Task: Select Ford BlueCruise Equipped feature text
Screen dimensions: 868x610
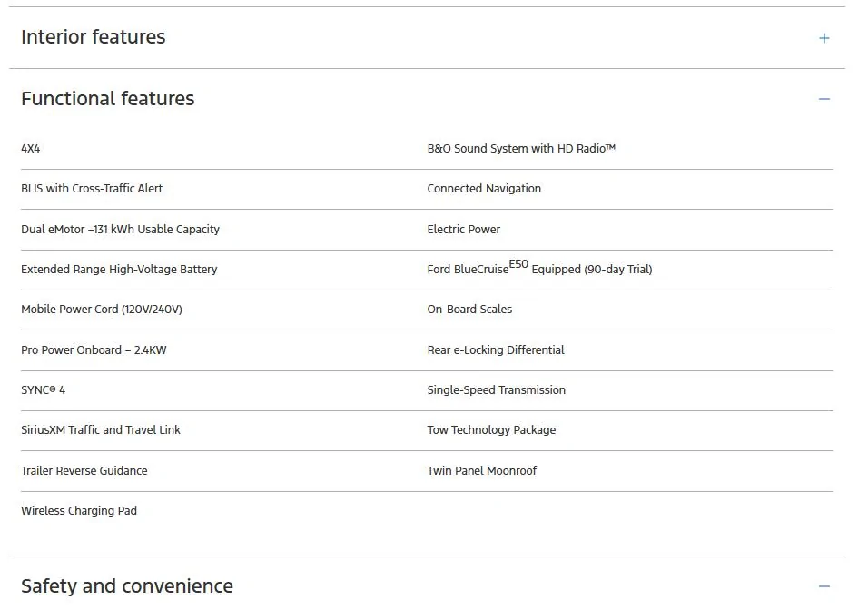Action: pyautogui.click(x=539, y=268)
